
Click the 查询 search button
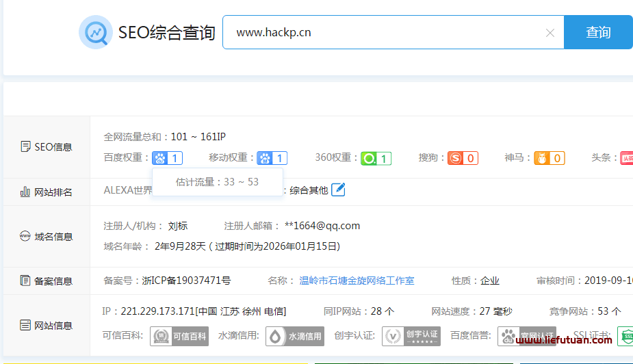[598, 32]
